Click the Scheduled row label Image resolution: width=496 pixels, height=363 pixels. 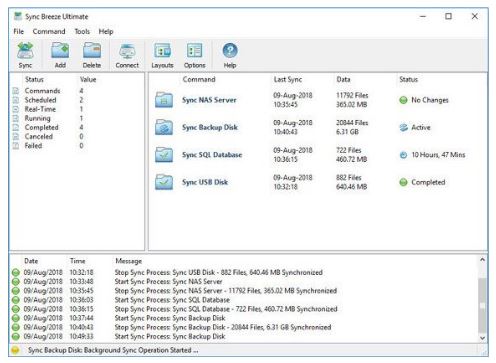coord(40,100)
